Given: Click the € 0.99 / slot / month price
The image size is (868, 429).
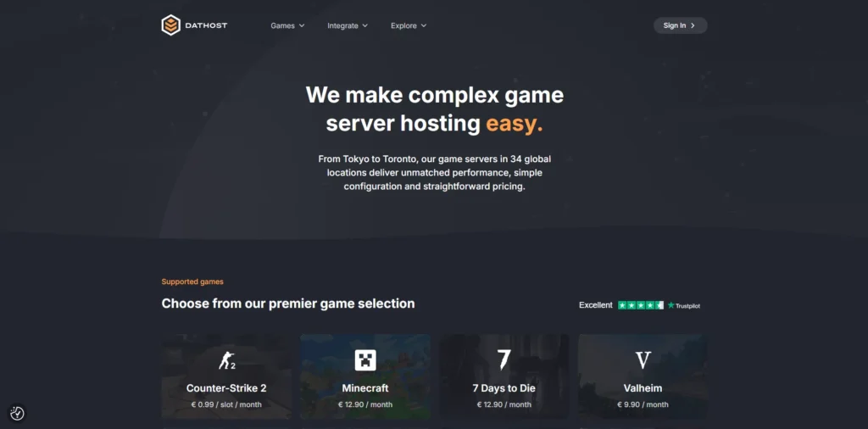Looking at the screenshot, I should [226, 404].
